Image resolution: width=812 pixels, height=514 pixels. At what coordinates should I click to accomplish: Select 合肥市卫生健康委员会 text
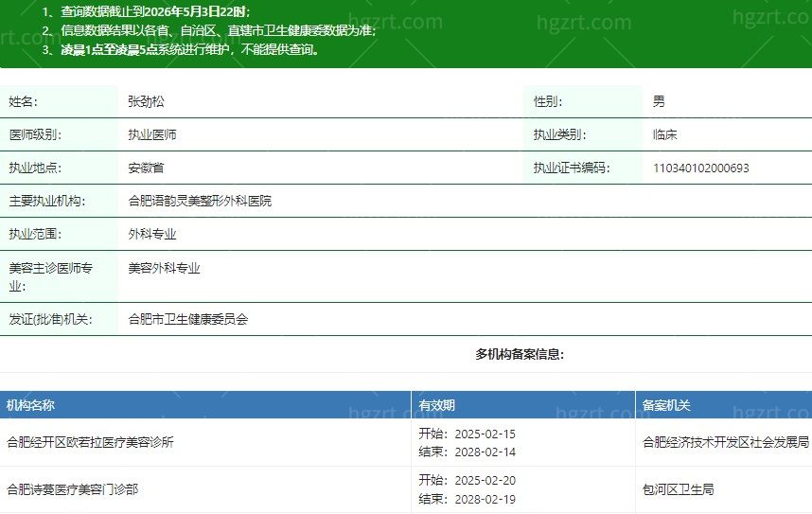(x=188, y=319)
